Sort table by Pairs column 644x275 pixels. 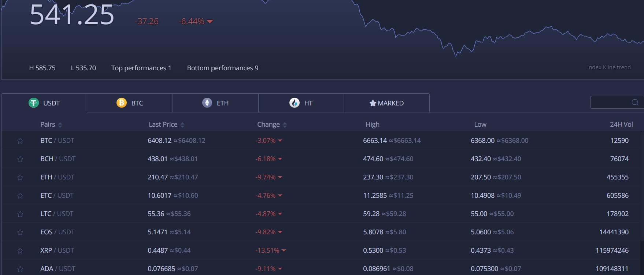51,125
